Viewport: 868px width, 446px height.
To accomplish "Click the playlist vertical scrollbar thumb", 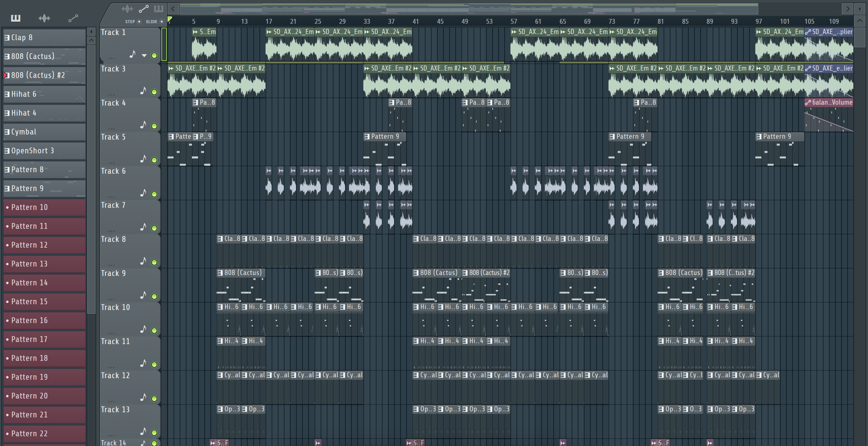I will pos(859,37).
